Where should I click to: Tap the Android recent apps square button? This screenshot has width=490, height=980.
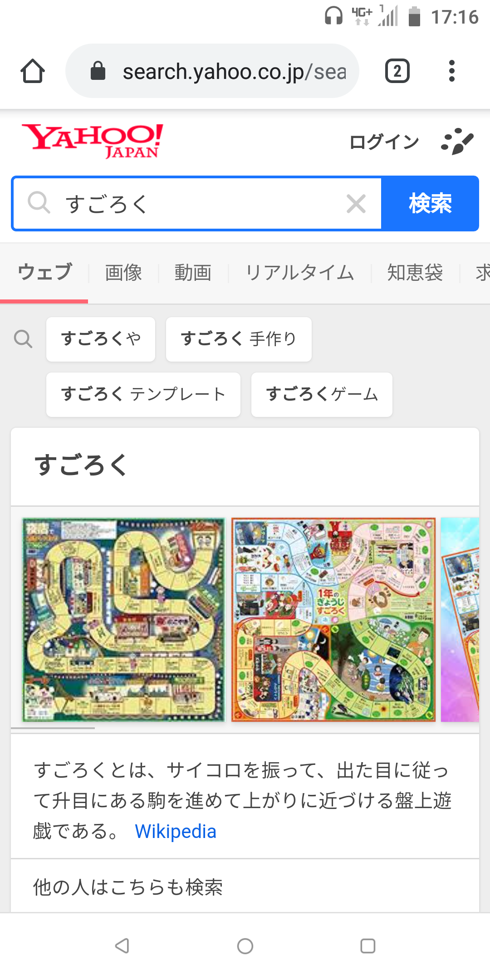(x=367, y=946)
